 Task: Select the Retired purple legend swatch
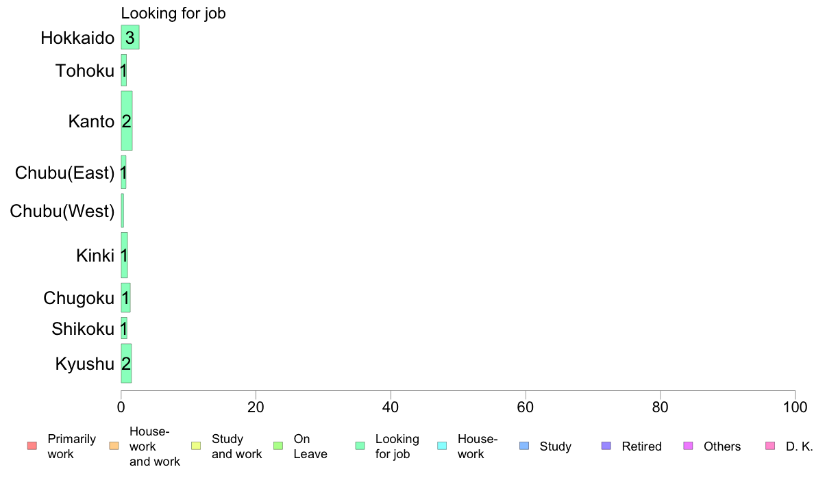tap(606, 446)
